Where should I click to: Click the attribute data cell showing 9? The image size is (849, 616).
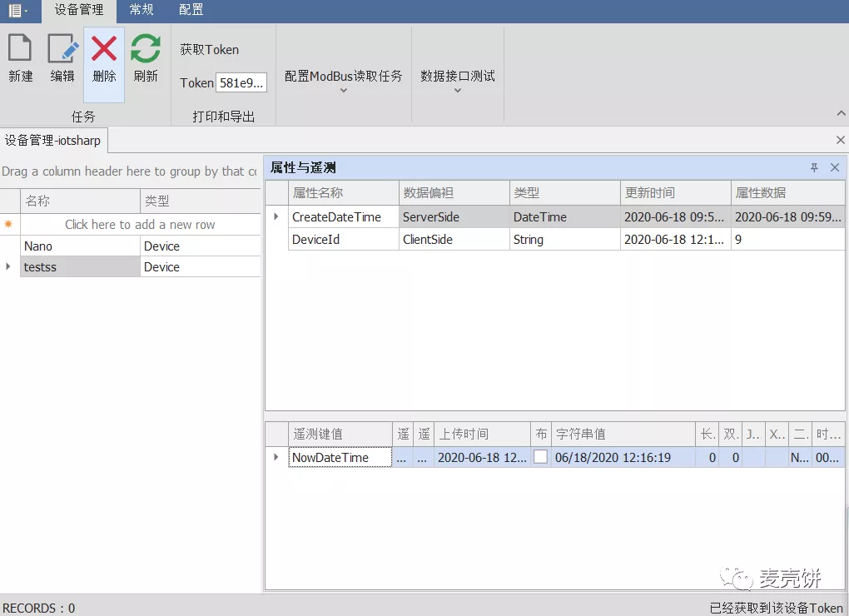tap(787, 239)
